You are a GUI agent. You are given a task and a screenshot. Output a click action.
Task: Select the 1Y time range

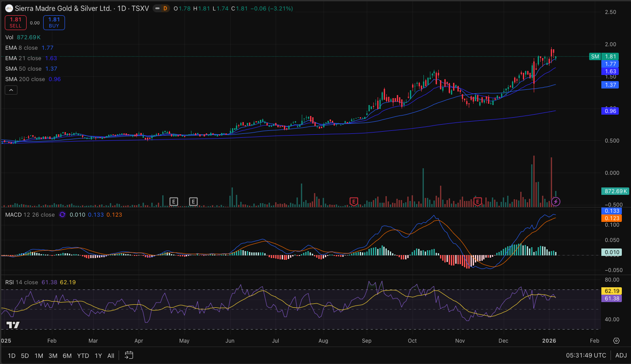tap(98, 356)
